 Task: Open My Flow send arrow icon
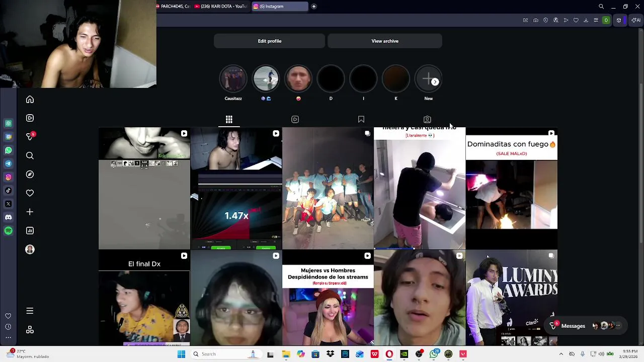tap(566, 20)
